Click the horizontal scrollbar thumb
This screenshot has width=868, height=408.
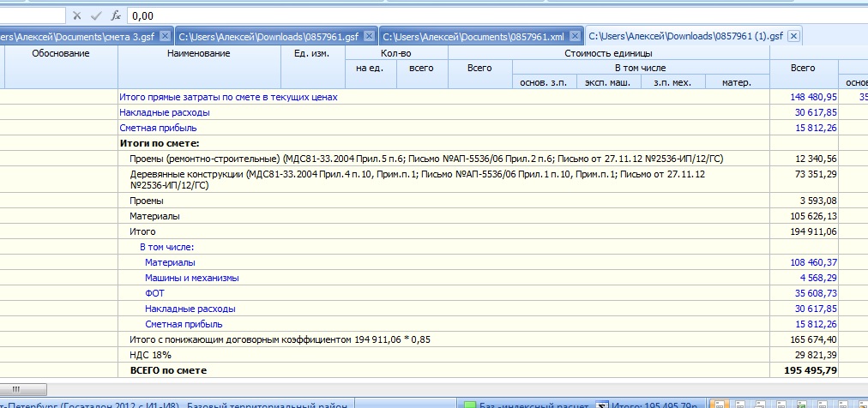23,389
